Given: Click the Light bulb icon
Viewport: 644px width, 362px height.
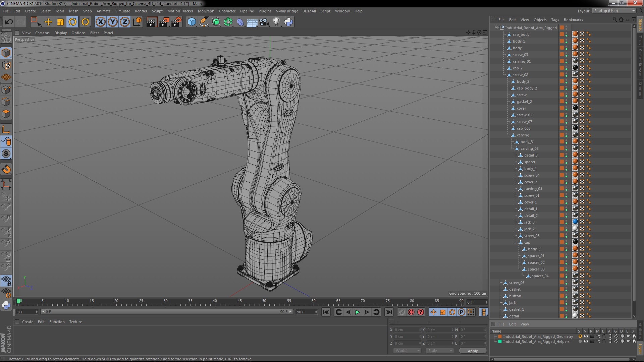Looking at the screenshot, I should pyautogui.click(x=276, y=22).
